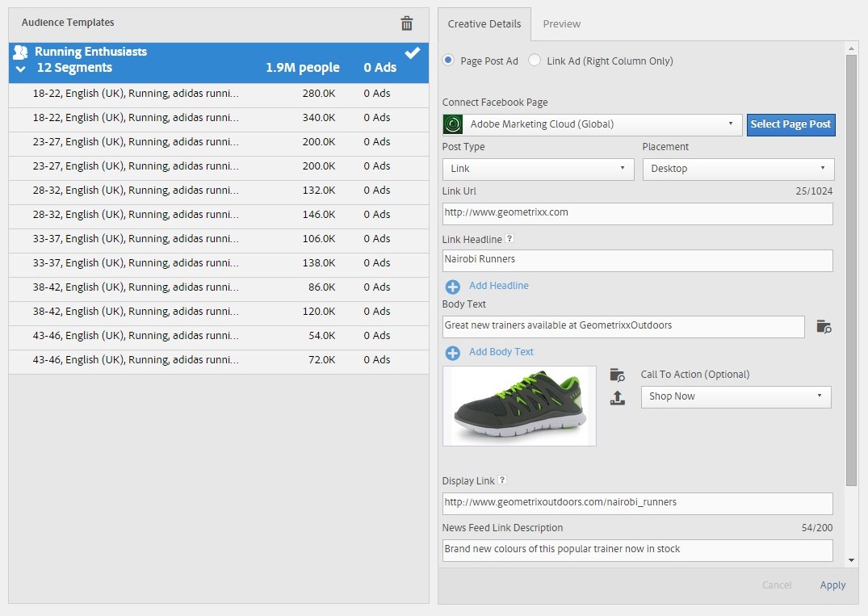Click the Add Headline plus icon
This screenshot has height=616, width=868.
point(453,286)
